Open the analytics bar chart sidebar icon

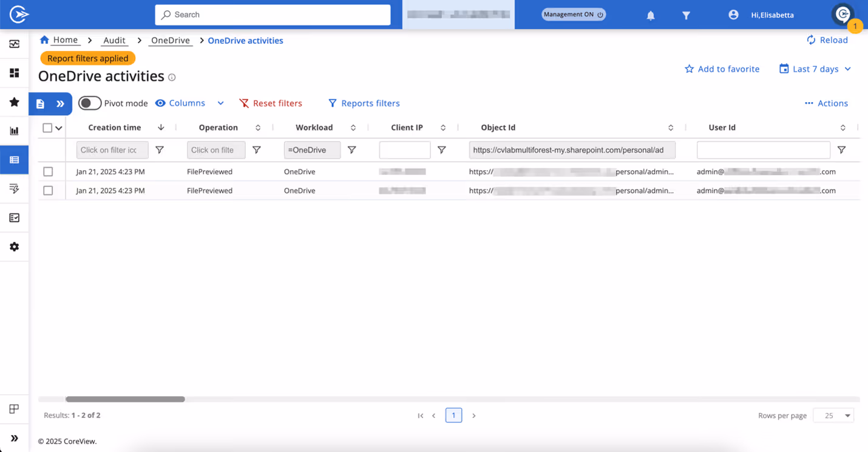pyautogui.click(x=14, y=131)
